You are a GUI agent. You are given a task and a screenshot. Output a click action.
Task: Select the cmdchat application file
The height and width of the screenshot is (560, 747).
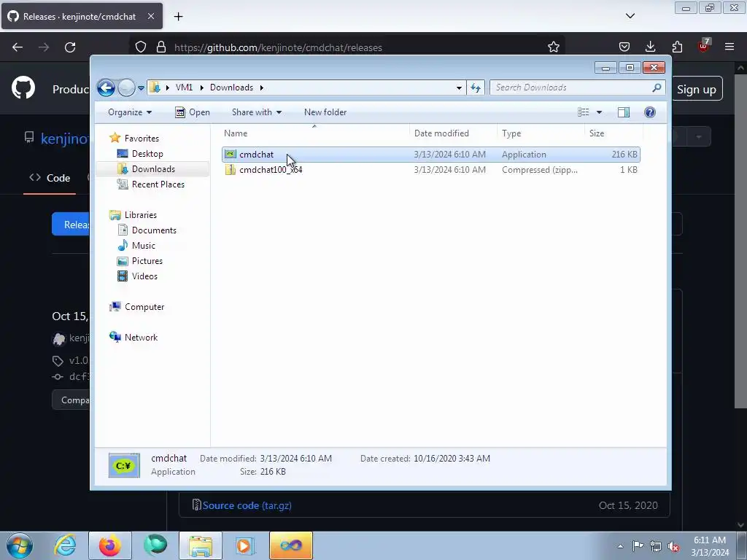coord(430,155)
